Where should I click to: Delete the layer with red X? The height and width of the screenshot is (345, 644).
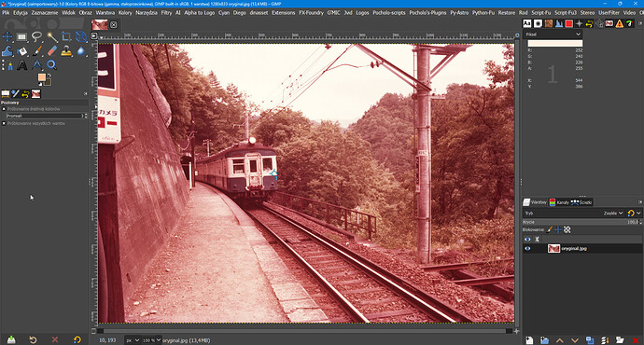pyautogui.click(x=636, y=340)
